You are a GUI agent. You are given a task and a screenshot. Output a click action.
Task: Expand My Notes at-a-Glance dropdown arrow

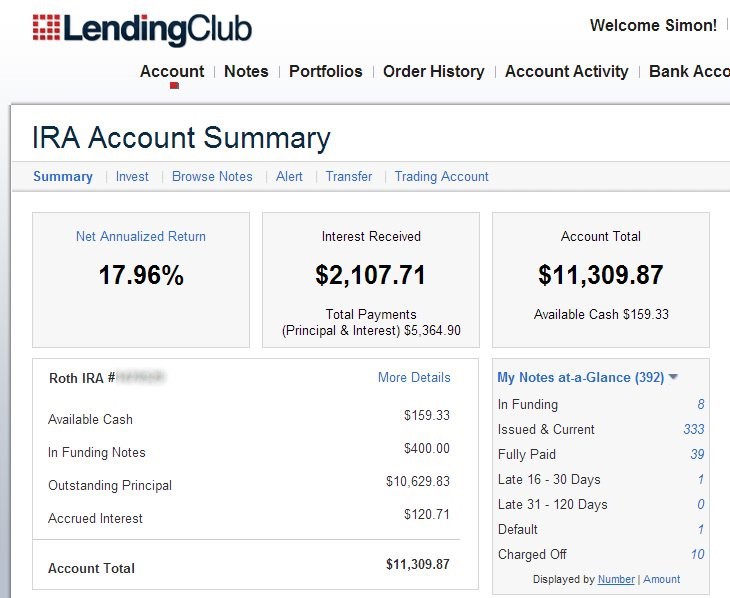(x=673, y=377)
